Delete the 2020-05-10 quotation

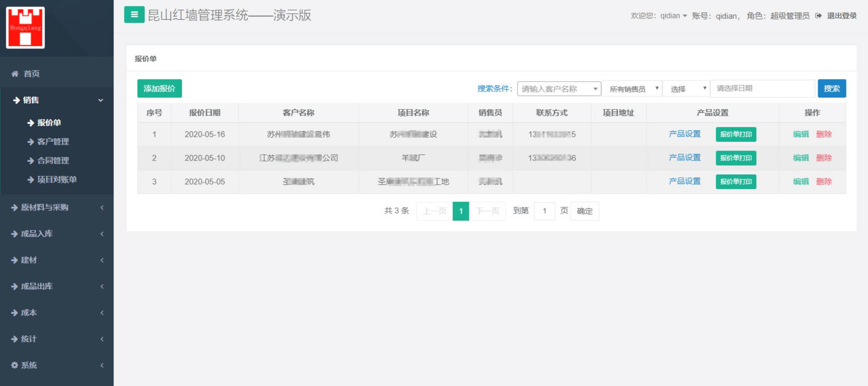point(824,158)
